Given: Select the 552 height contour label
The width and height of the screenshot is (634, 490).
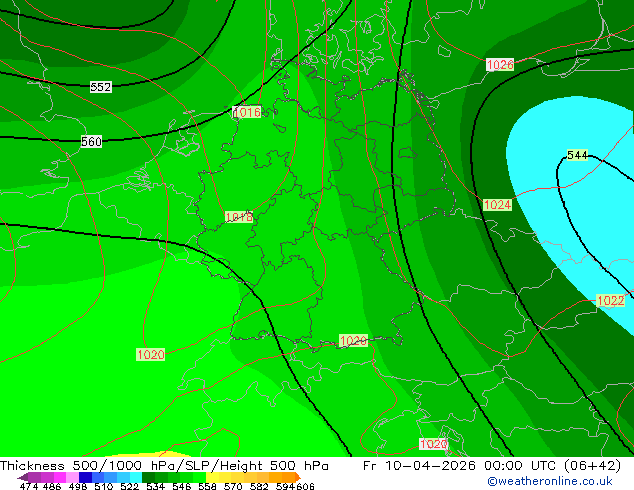Looking at the screenshot, I should pos(101,87).
